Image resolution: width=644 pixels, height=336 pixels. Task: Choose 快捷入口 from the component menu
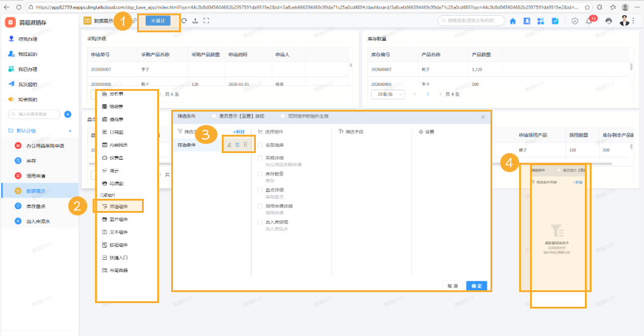(x=118, y=258)
